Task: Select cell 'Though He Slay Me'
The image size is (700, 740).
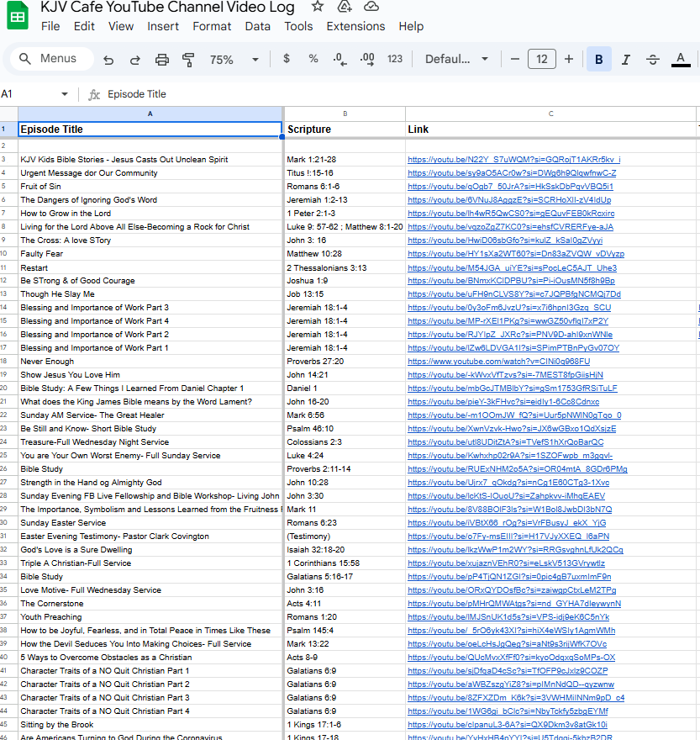Action: 150,294
